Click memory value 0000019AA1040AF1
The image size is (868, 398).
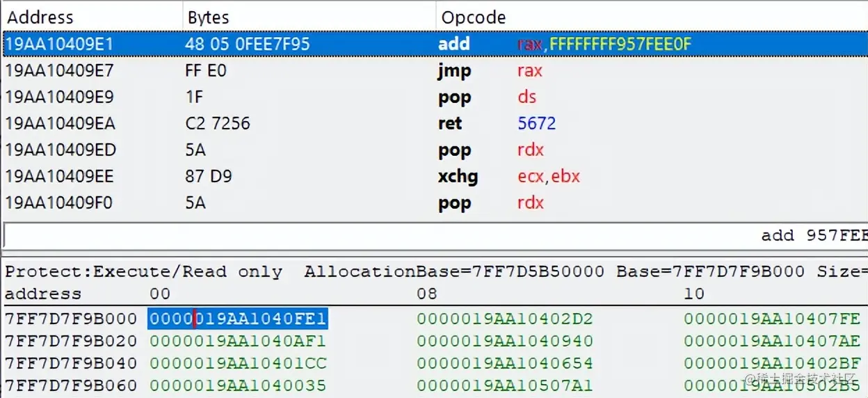(238, 341)
